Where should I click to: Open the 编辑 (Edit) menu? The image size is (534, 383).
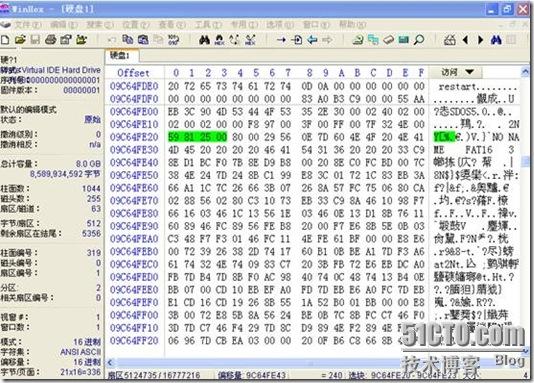coord(64,25)
